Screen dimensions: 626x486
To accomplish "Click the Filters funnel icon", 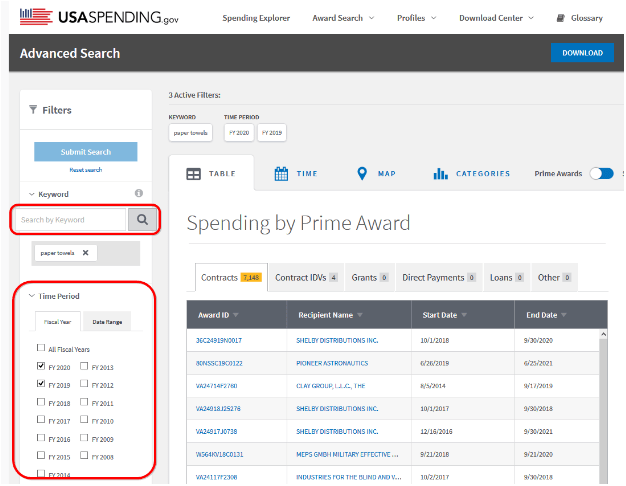I will click(33, 109).
